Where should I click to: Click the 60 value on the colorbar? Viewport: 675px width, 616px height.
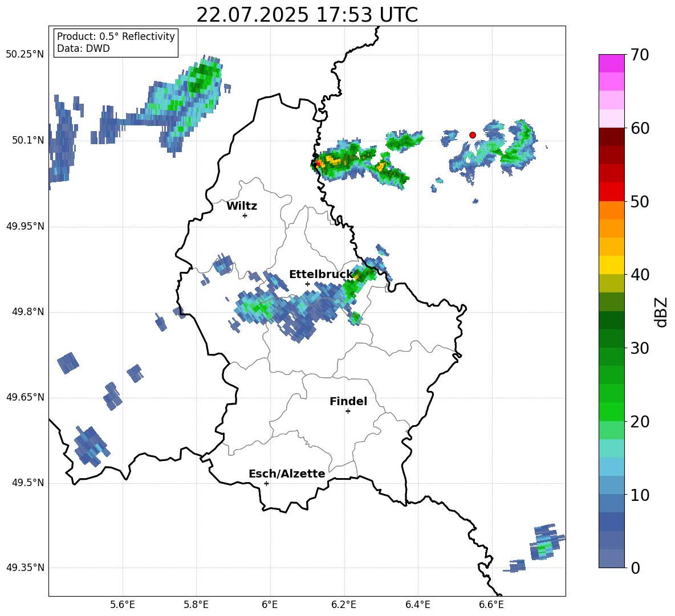(x=640, y=128)
